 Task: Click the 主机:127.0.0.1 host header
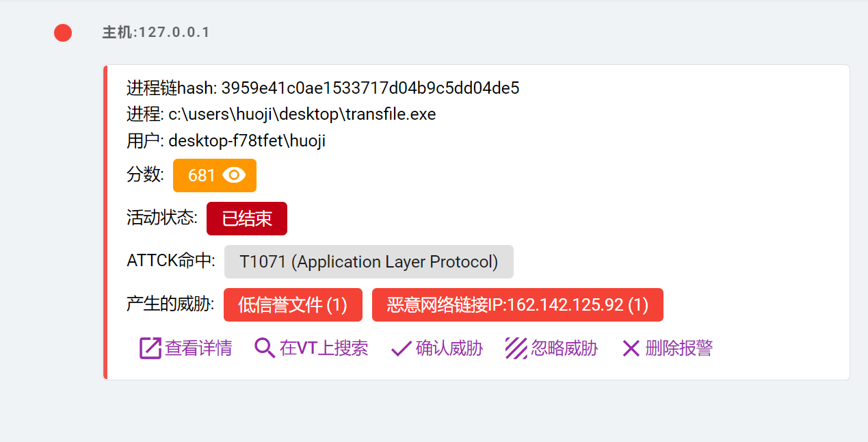tap(156, 32)
